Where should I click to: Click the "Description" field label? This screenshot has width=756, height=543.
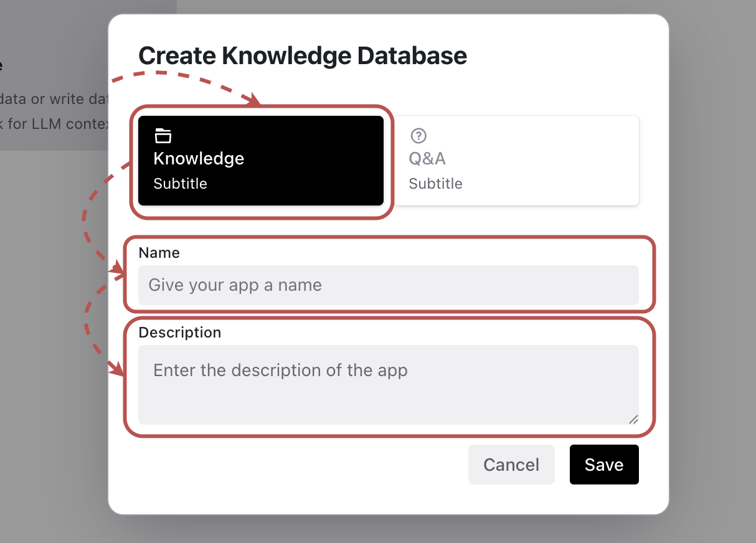click(179, 333)
